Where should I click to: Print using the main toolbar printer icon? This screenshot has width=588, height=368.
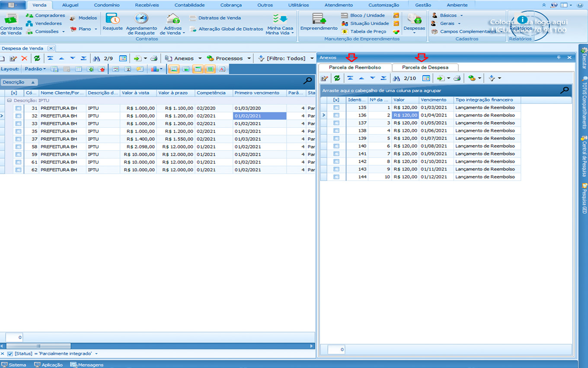pos(153,58)
